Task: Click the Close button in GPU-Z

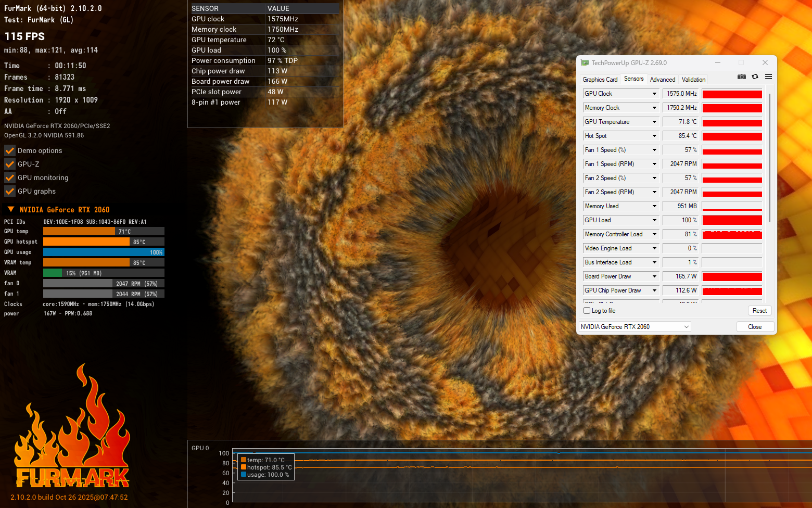Action: coord(755,327)
